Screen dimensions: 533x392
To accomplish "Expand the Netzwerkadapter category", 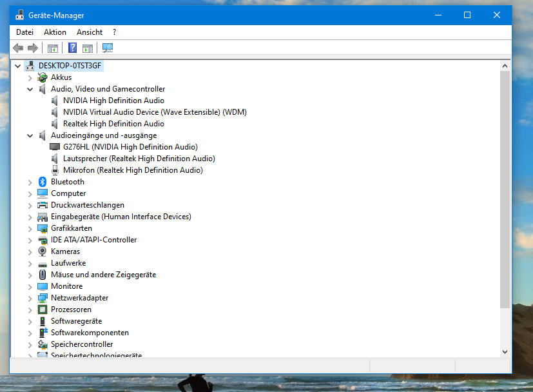I will click(30, 299).
